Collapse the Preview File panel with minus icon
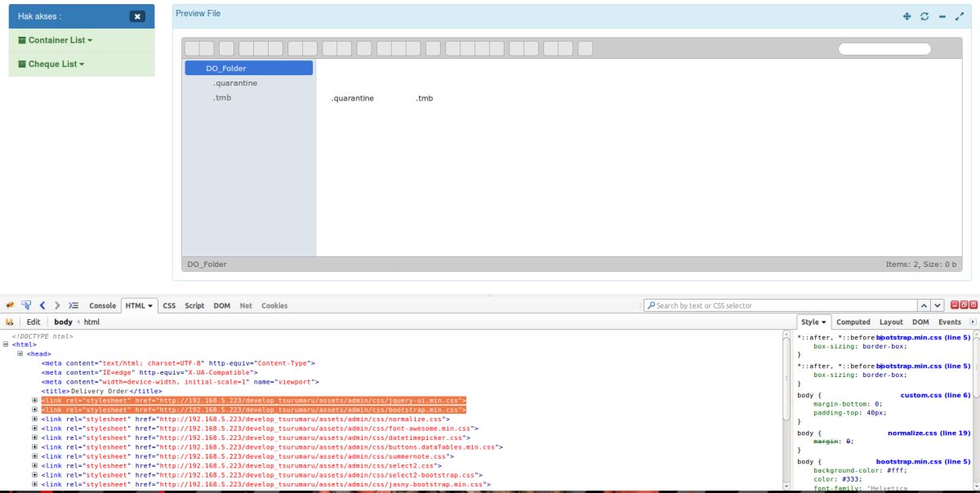 coord(942,16)
